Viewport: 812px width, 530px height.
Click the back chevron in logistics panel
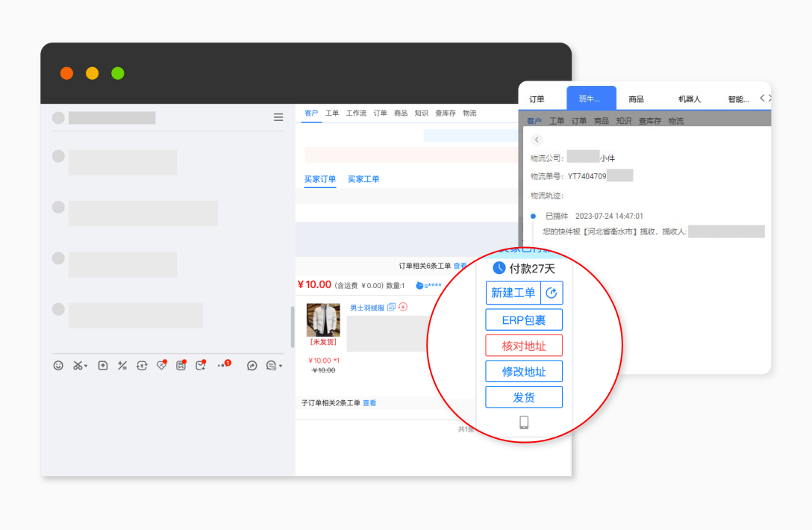[537, 140]
